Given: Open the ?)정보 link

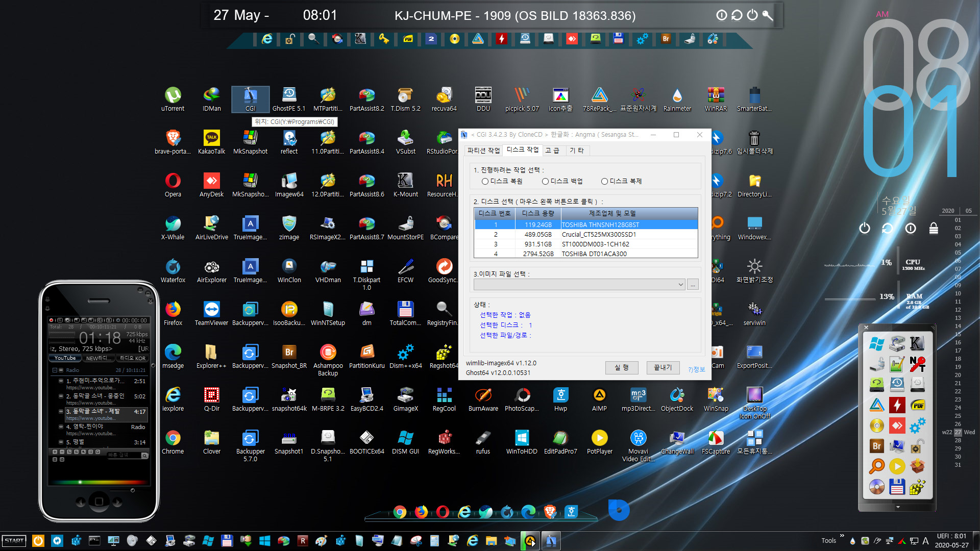Looking at the screenshot, I should click(x=696, y=369).
